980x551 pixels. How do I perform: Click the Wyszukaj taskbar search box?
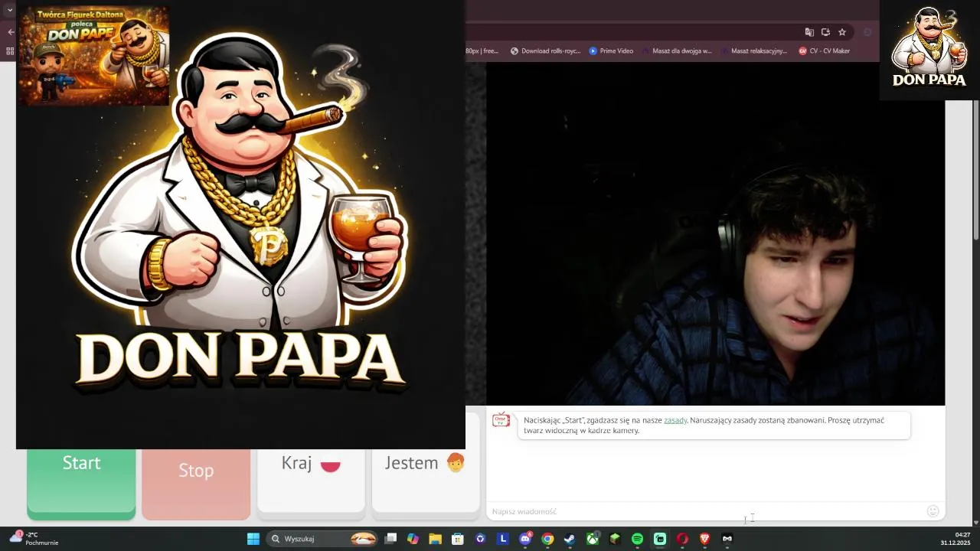[322, 539]
